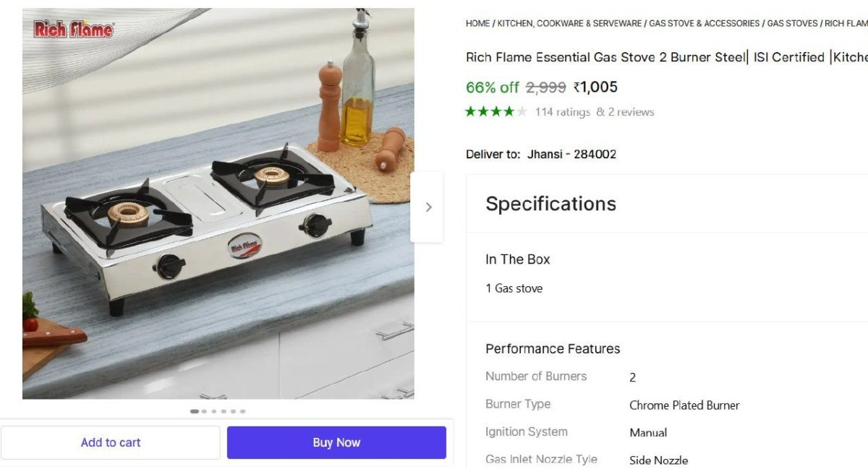Viewport: 868px width, 469px height.
Task: Select the first active carousel indicator
Action: [195, 411]
